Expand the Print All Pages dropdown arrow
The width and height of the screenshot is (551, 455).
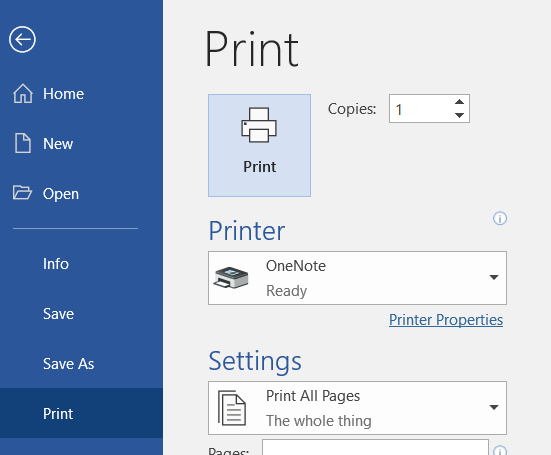click(494, 407)
